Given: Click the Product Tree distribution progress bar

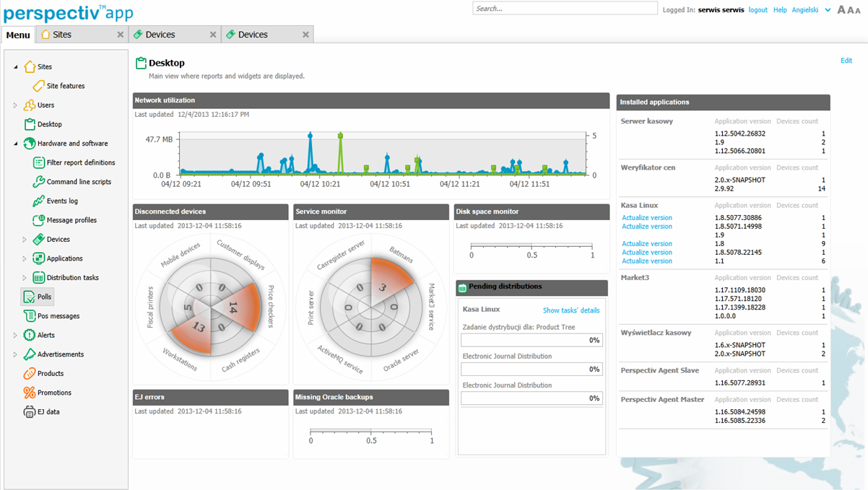Looking at the screenshot, I should (531, 340).
